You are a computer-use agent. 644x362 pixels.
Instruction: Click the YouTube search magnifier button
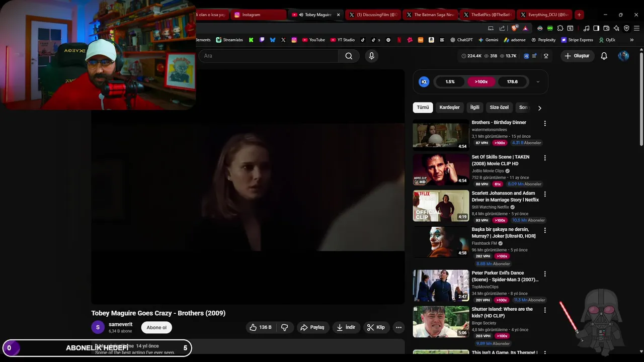(349, 56)
